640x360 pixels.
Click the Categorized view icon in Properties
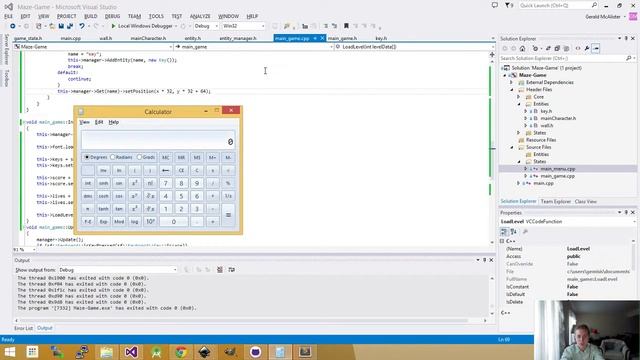pos(504,231)
